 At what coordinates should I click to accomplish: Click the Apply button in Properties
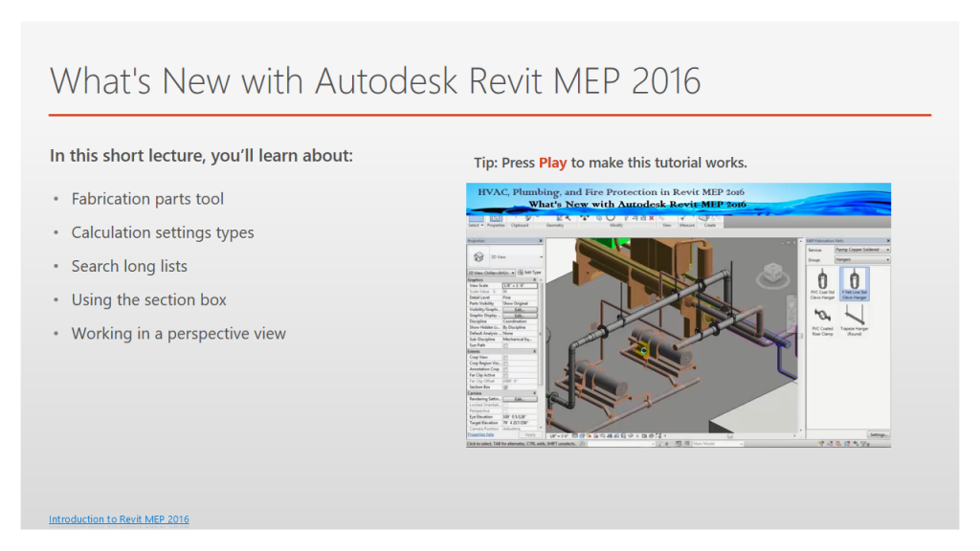pos(530,435)
